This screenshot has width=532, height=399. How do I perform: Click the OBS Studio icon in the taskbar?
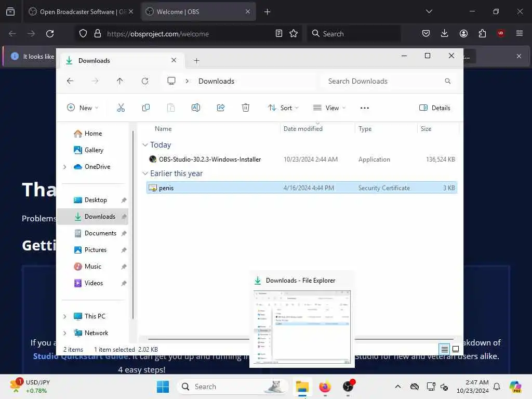coord(348,386)
